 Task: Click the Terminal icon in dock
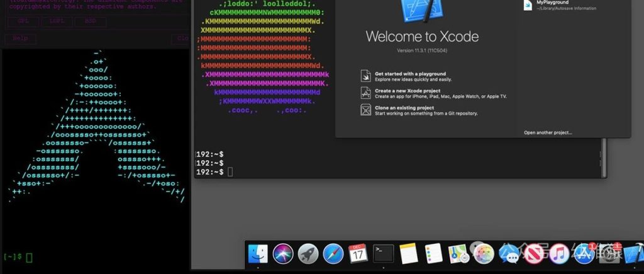384,254
